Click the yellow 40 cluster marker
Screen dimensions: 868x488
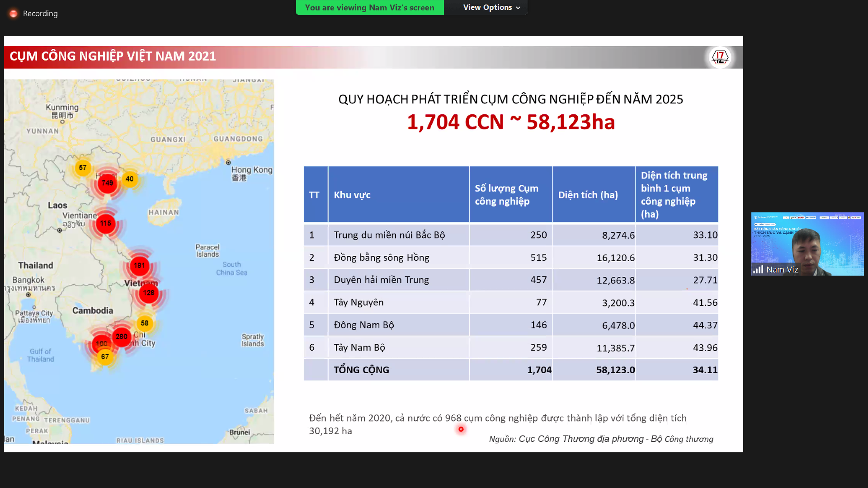[x=130, y=179]
